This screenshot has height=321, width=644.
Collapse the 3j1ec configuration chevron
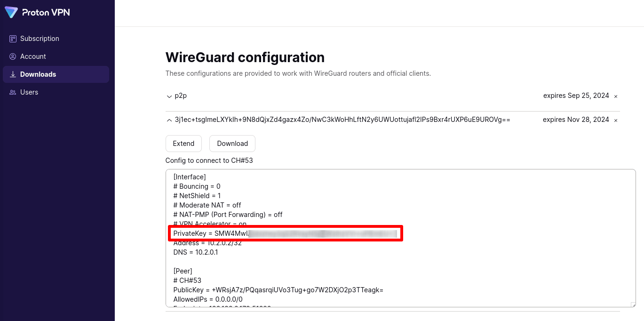(169, 120)
